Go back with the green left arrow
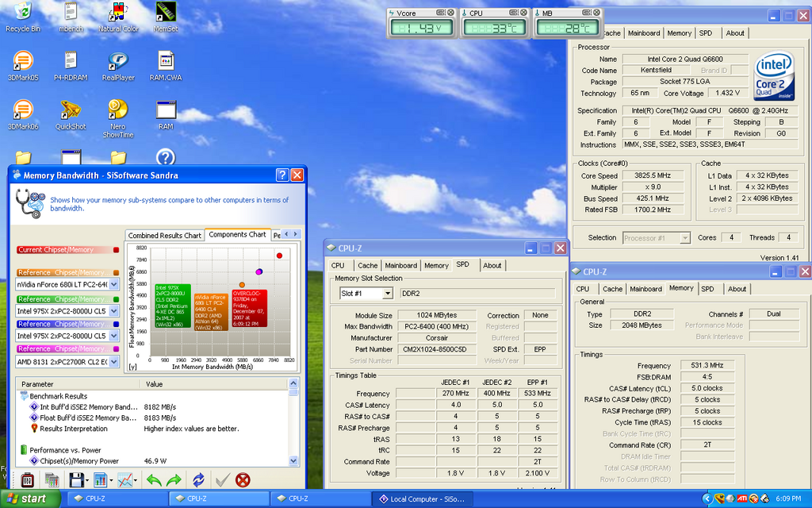 click(154, 480)
